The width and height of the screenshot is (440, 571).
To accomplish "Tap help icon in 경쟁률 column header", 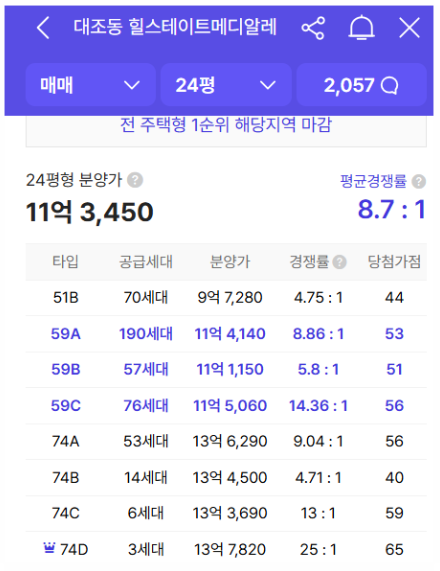I will (x=339, y=262).
